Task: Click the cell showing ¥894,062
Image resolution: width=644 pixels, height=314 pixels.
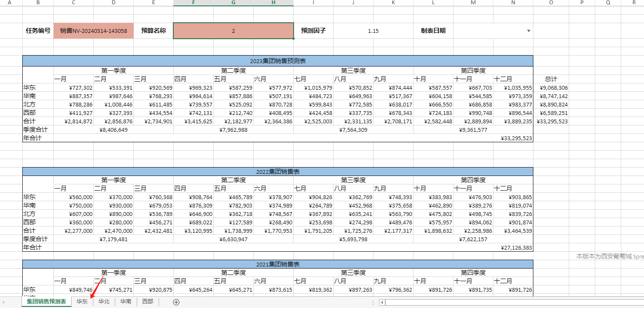Action: point(473,223)
